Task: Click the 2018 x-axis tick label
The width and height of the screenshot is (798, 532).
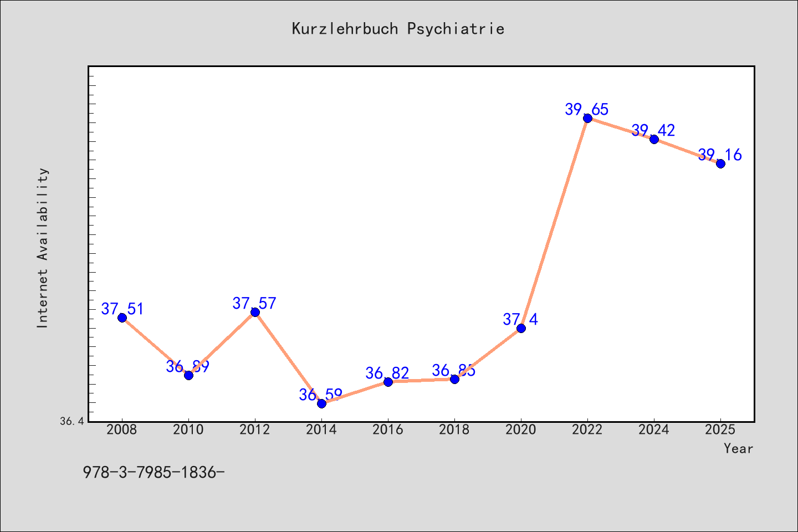Action: pos(454,429)
